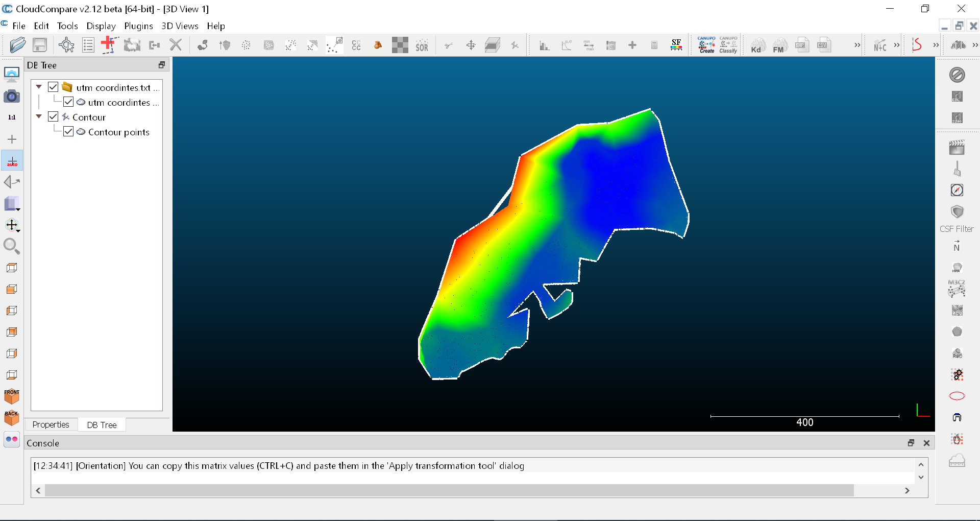Collapse the Contour tree node

pos(39,117)
